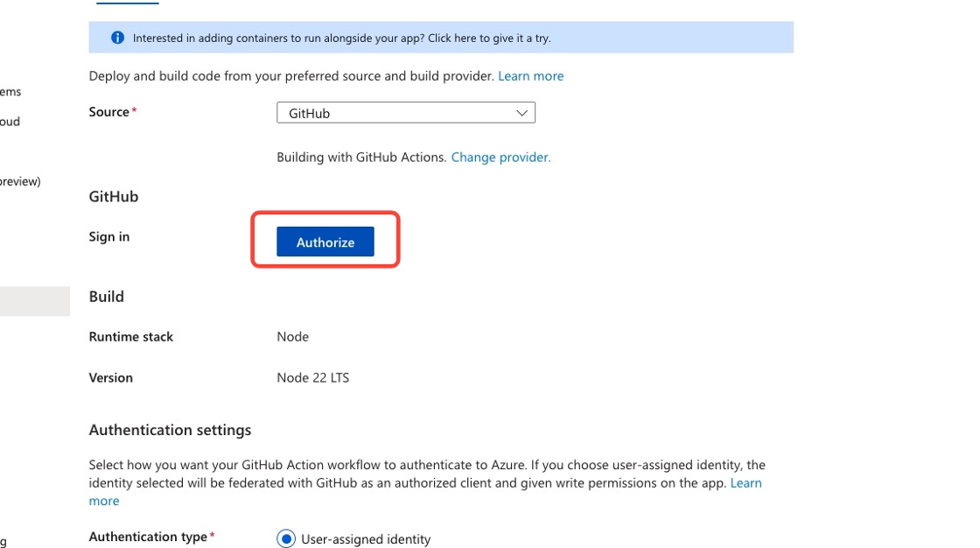Switch to the active underlined tab
980x548 pixels.
(x=127, y=3)
